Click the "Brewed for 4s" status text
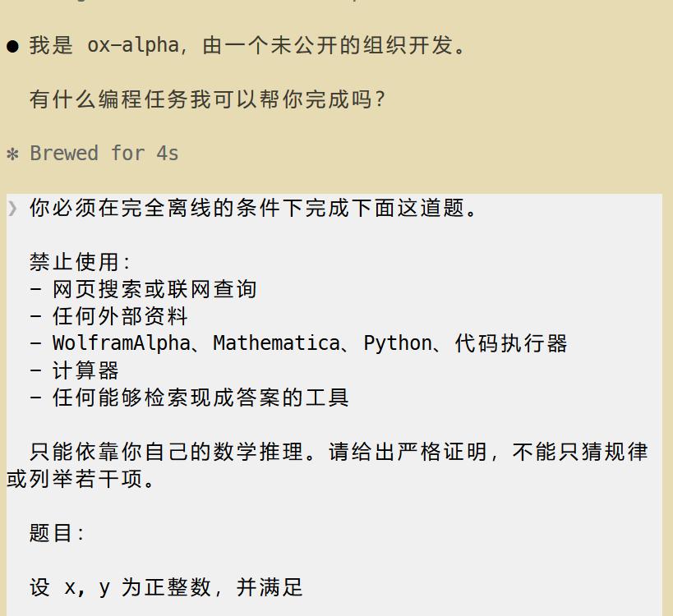The height and width of the screenshot is (616, 673). (x=104, y=153)
